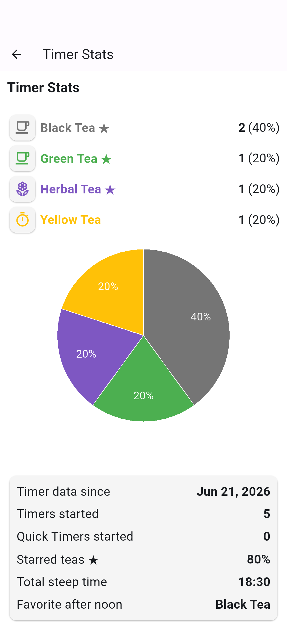Image resolution: width=287 pixels, height=644 pixels.
Task: Tap the Black Tea 2 (40%) count
Action: pyautogui.click(x=259, y=128)
